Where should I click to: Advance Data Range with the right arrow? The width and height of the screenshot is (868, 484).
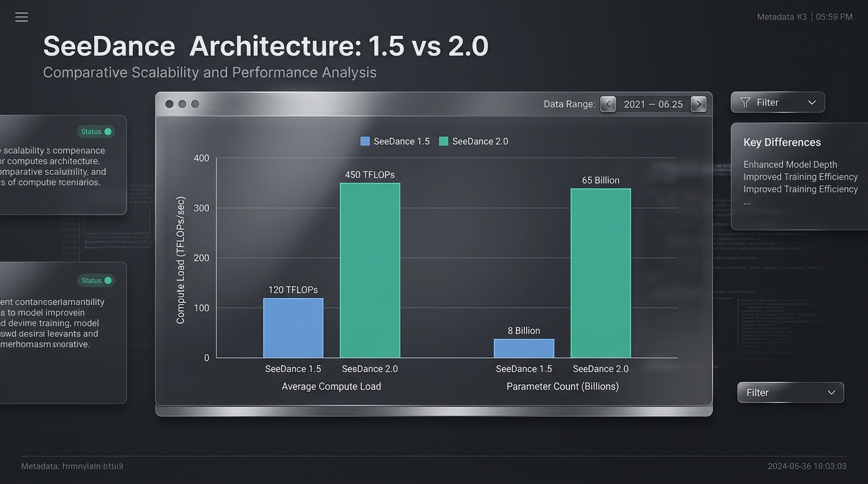coord(698,104)
